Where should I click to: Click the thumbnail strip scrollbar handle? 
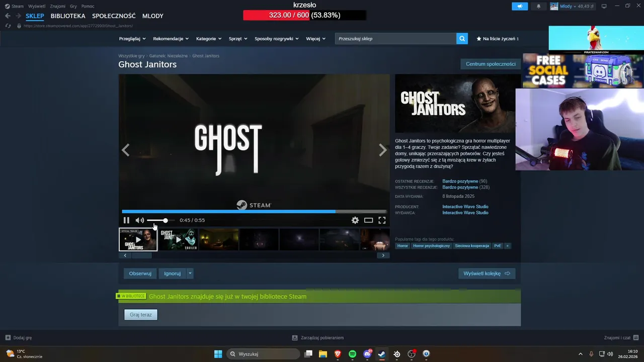click(x=141, y=255)
